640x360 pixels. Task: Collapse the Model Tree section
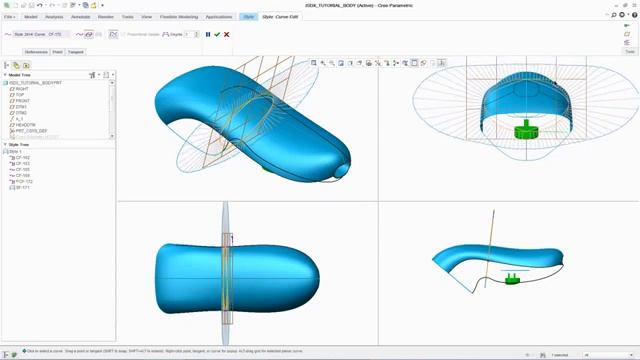click(5, 75)
